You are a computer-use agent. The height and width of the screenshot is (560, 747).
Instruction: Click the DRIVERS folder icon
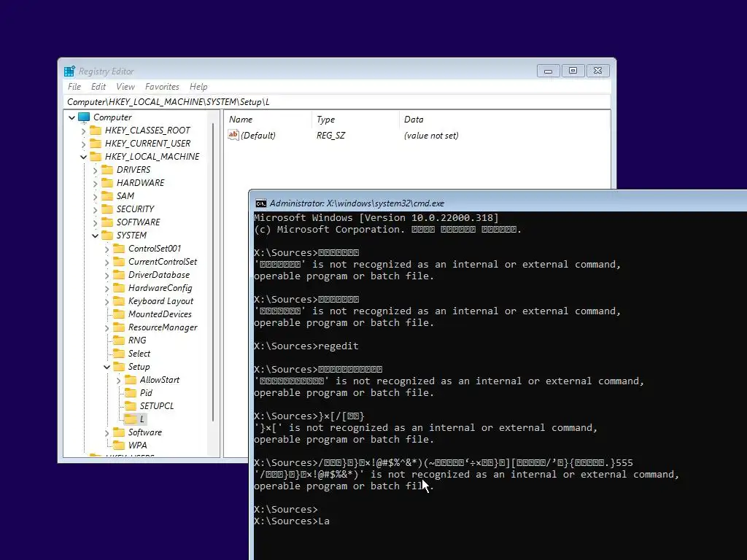pos(107,169)
